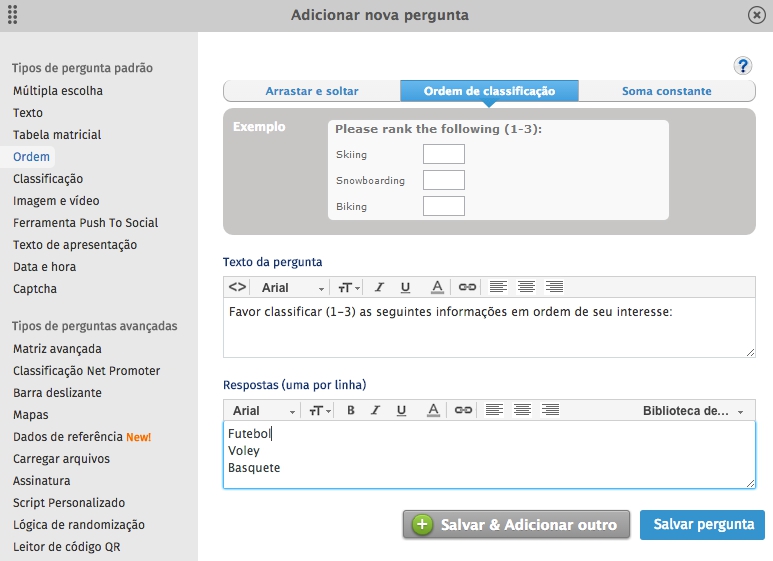Image resolution: width=773 pixels, height=561 pixels.
Task: Bold text in answers toolbar
Action: click(351, 410)
